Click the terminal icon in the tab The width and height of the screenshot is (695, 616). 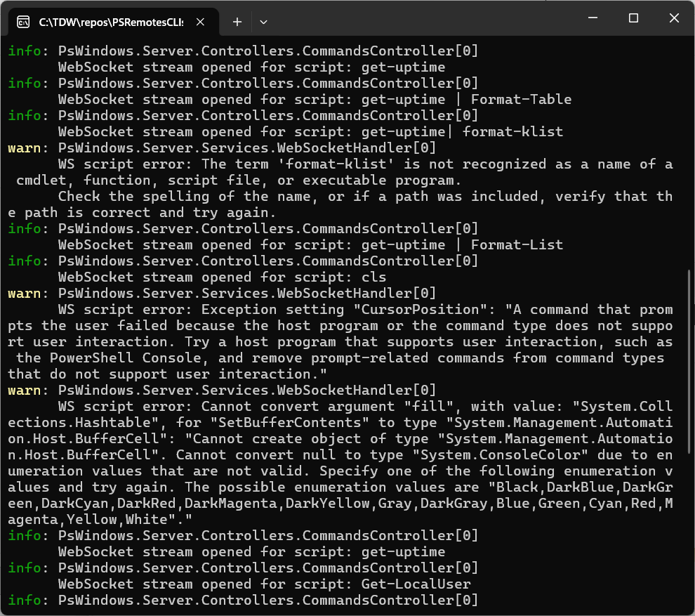(x=23, y=22)
